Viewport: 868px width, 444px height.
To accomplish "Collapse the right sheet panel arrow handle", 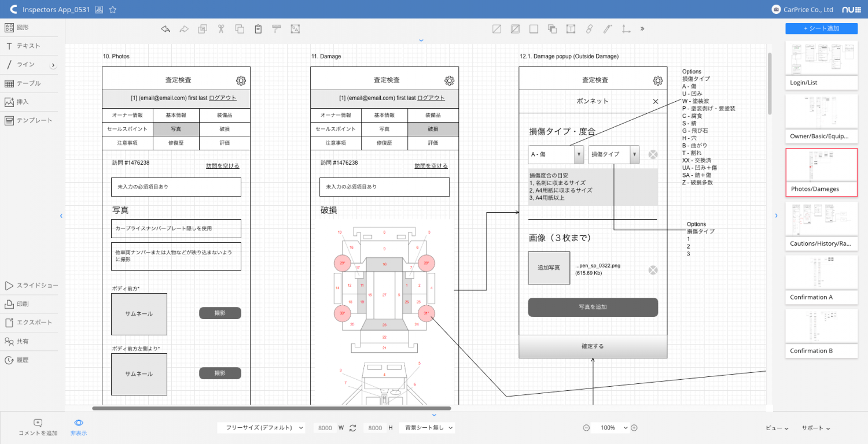I will (x=776, y=216).
